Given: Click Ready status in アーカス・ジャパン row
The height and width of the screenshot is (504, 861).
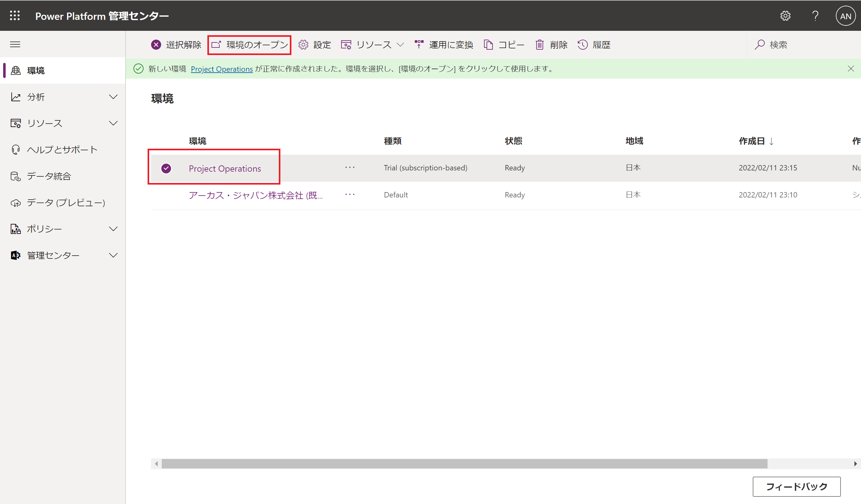Looking at the screenshot, I should (515, 195).
